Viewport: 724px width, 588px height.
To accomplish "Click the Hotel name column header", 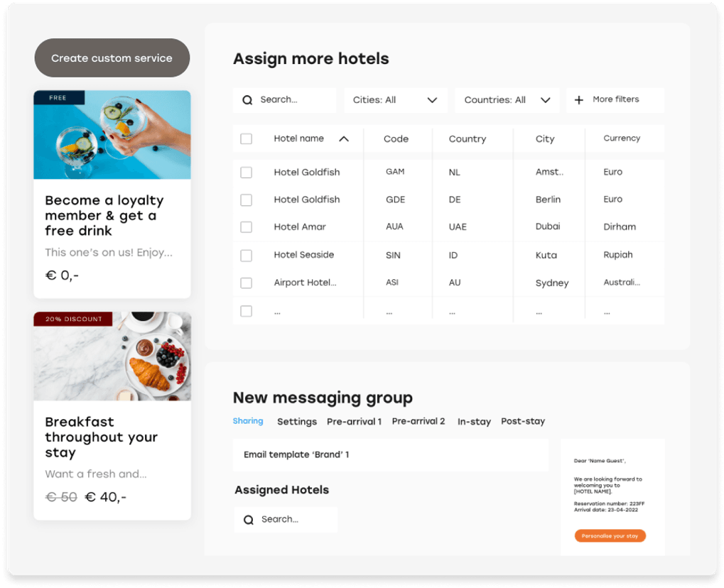I will point(298,138).
